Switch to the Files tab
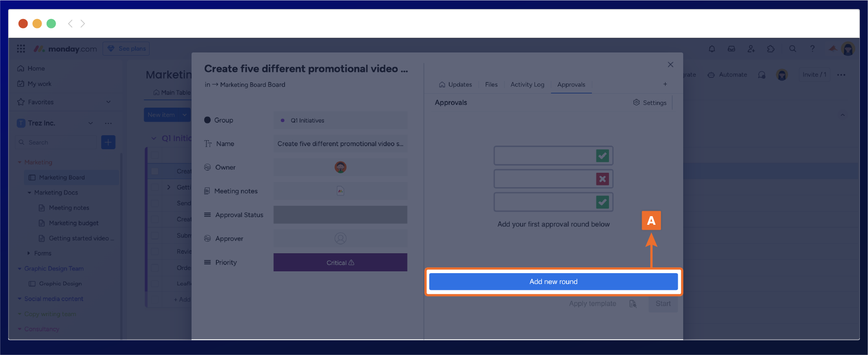 [491, 85]
